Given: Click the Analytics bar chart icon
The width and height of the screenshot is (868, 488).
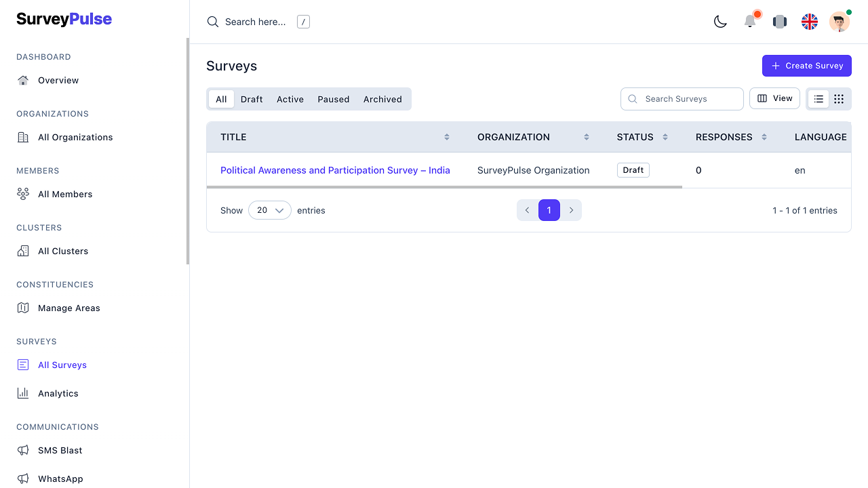Looking at the screenshot, I should [23, 393].
